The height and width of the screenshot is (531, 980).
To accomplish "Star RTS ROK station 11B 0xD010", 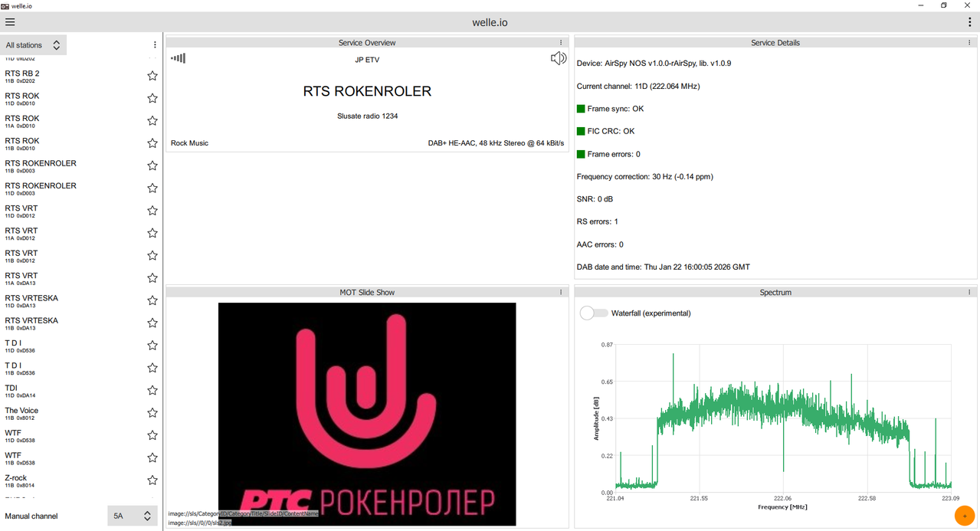I will point(152,143).
